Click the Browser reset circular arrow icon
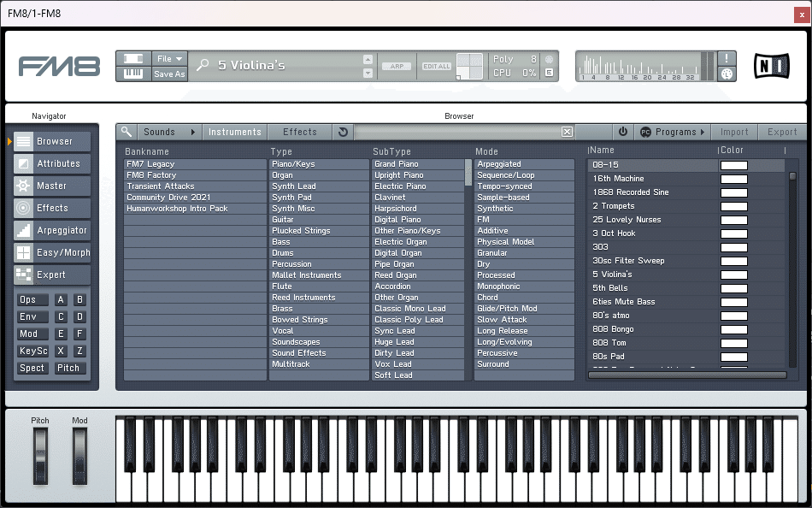 (343, 133)
